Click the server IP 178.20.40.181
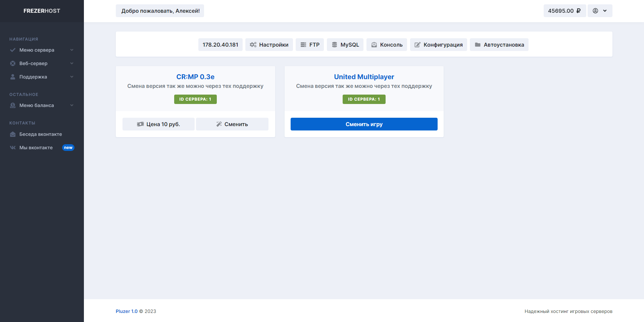This screenshot has width=644, height=322. (220, 45)
